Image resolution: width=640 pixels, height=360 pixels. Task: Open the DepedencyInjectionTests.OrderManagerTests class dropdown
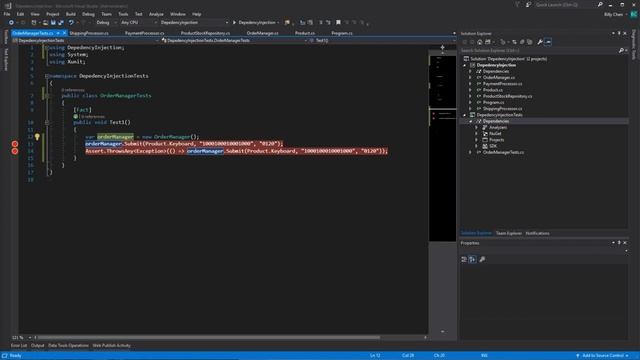click(x=234, y=40)
